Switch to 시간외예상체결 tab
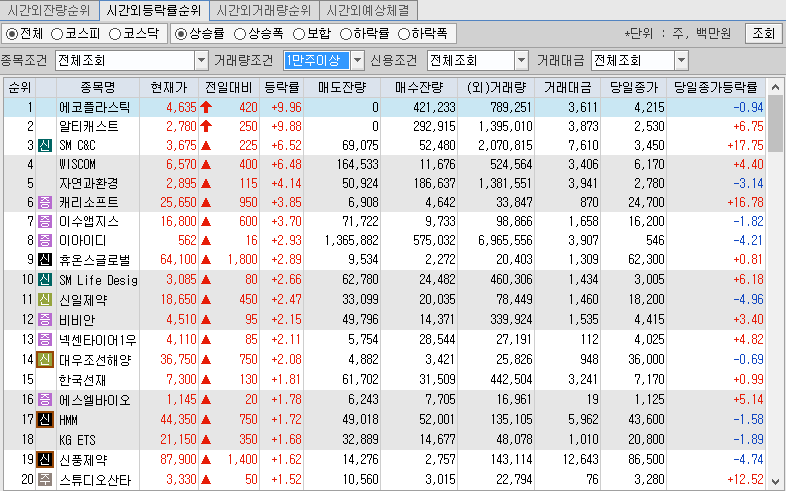The image size is (786, 491). pyautogui.click(x=368, y=11)
